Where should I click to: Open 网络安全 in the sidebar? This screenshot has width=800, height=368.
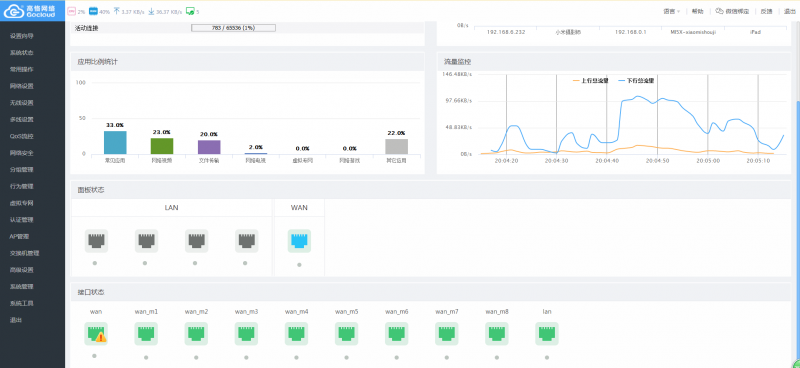[x=21, y=153]
